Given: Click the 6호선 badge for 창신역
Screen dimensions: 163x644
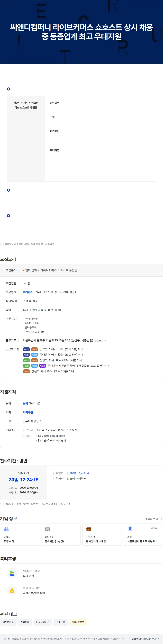Looking at the screenshot, I should coord(26,371).
